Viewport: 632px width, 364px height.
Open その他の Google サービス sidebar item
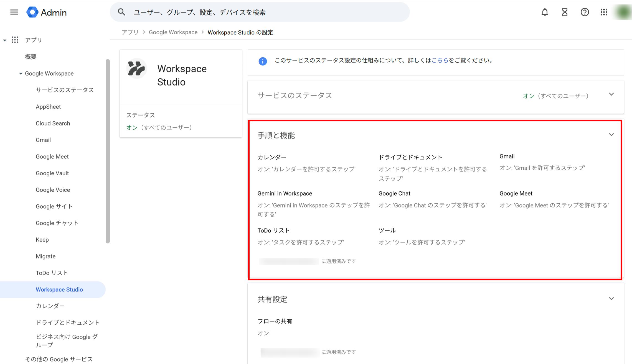click(59, 359)
